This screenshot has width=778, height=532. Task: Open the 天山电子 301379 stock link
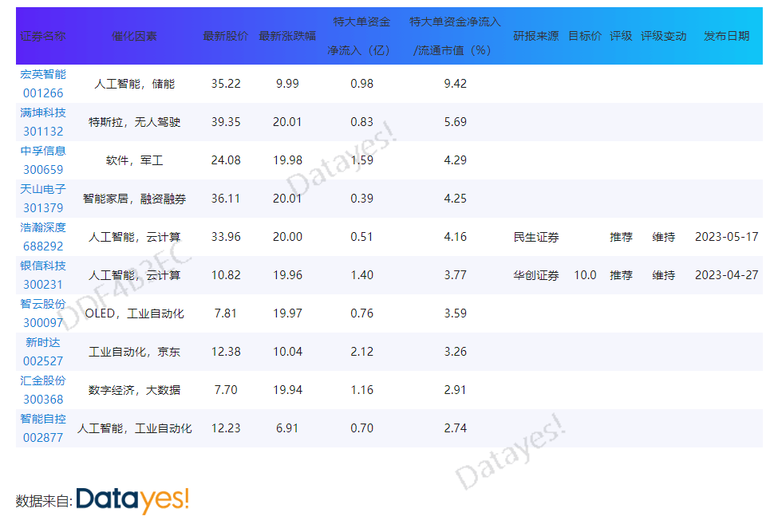(43, 199)
